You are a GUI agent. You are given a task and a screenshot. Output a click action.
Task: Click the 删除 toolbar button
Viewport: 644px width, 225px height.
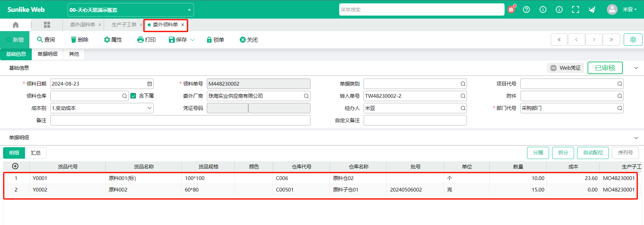(x=79, y=40)
